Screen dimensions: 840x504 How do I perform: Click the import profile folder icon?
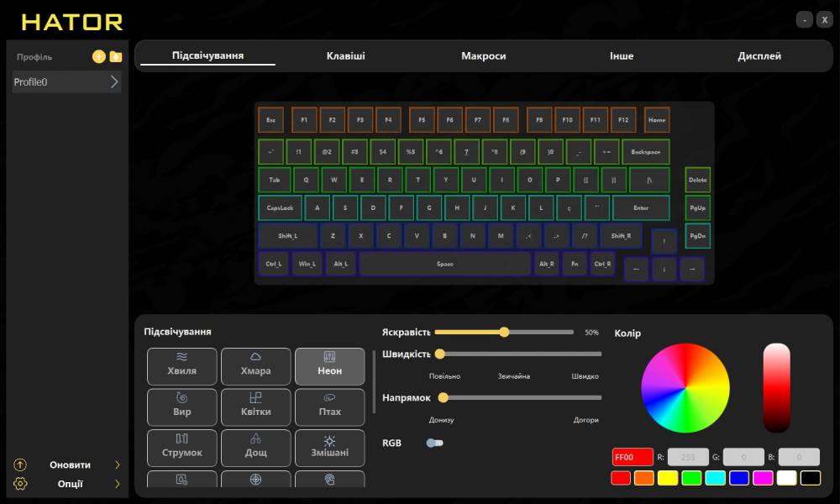(116, 57)
